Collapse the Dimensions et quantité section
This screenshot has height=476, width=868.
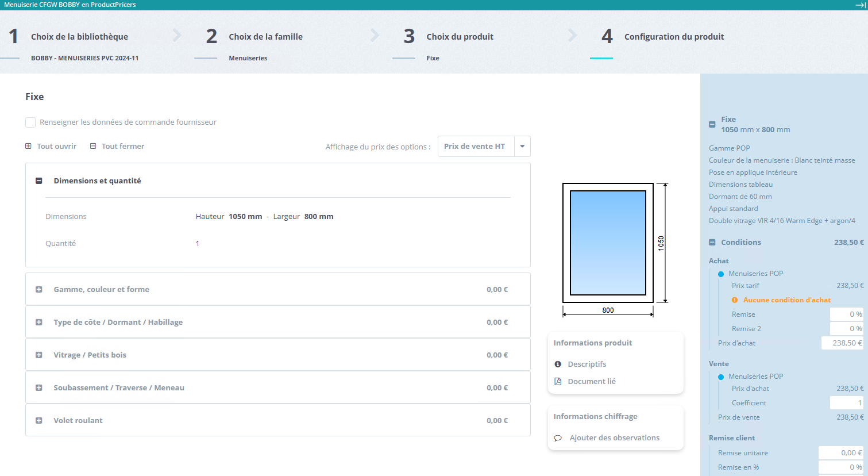point(39,181)
